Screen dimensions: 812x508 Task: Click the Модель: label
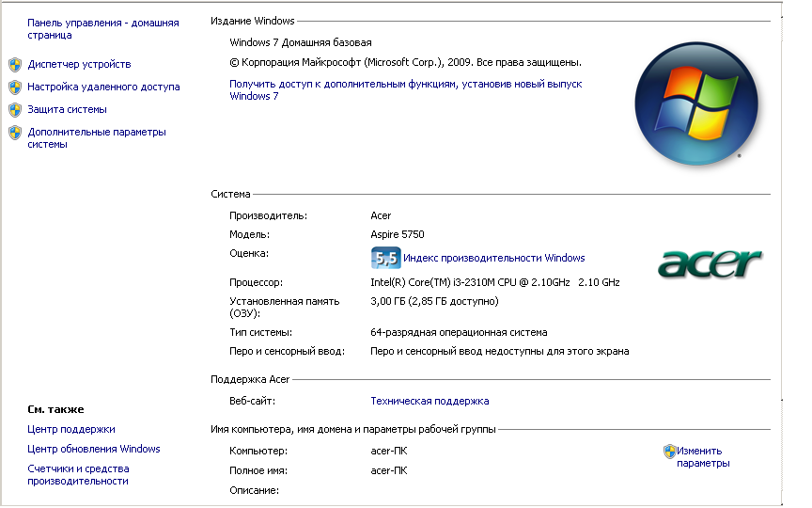tap(250, 234)
